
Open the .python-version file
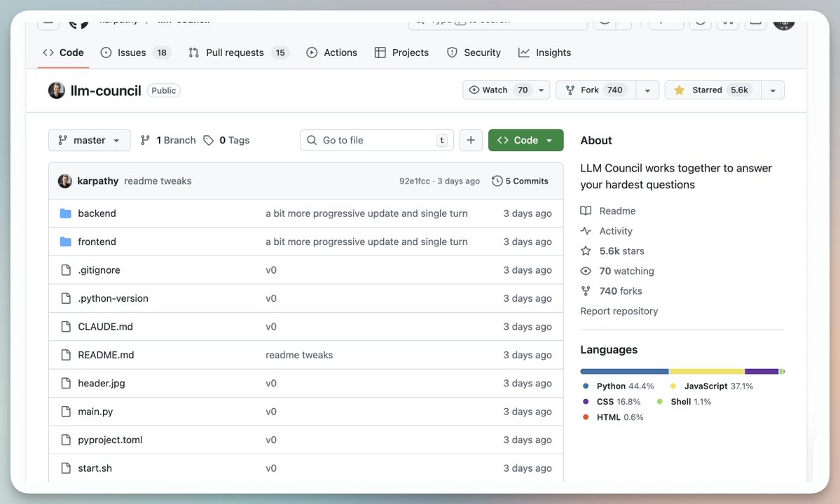pyautogui.click(x=113, y=298)
